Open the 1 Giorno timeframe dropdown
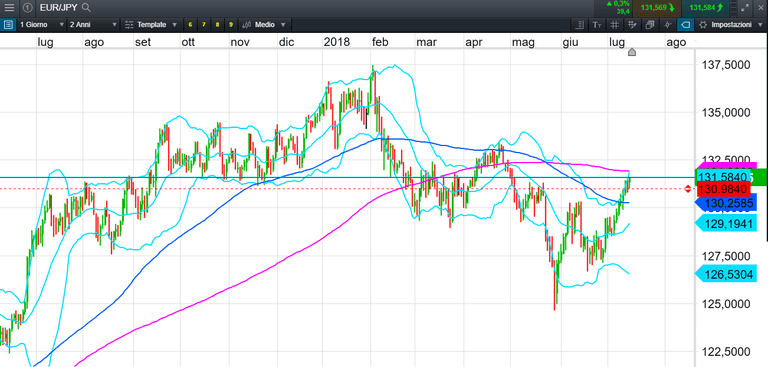Screen dimensions: 768x367 point(42,24)
